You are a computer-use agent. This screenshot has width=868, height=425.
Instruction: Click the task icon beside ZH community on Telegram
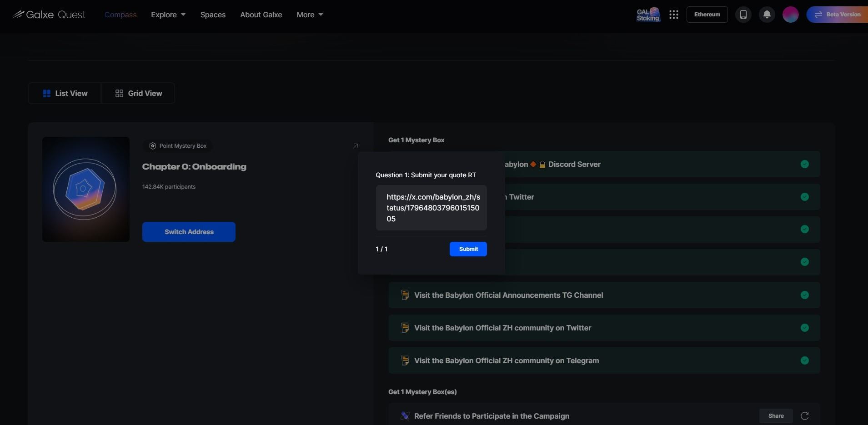(x=405, y=360)
